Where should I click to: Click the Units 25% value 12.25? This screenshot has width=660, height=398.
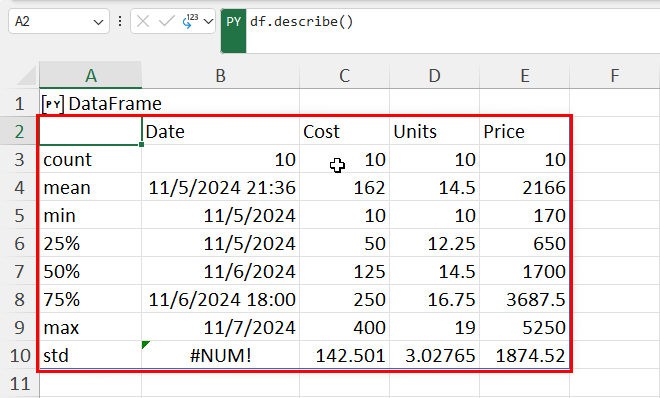point(434,243)
